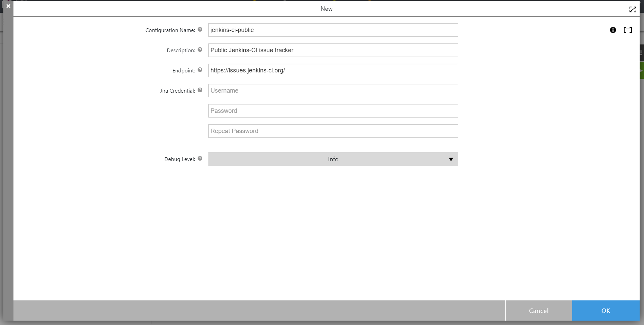Click the bracketed-lines icon beside the info icon
644x325 pixels.
pyautogui.click(x=628, y=30)
